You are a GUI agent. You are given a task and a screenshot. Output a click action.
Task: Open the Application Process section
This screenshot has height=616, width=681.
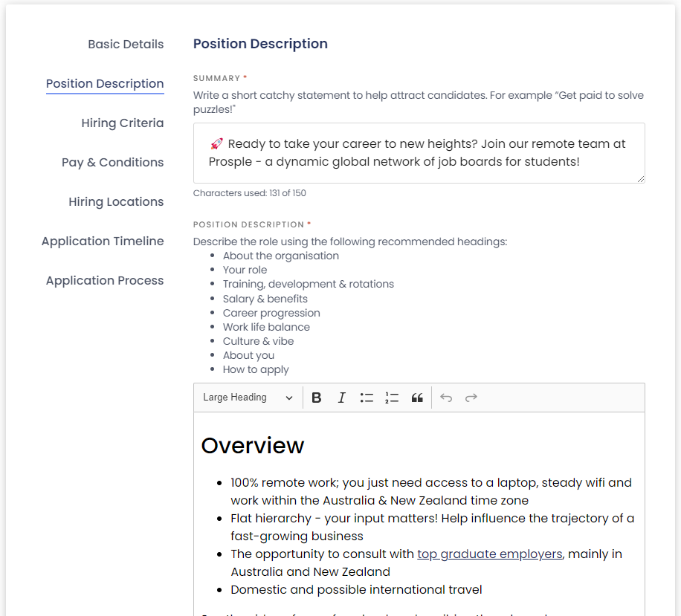(x=104, y=280)
